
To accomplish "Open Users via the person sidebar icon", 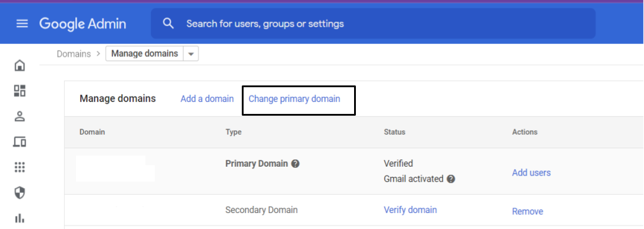I will click(x=20, y=116).
